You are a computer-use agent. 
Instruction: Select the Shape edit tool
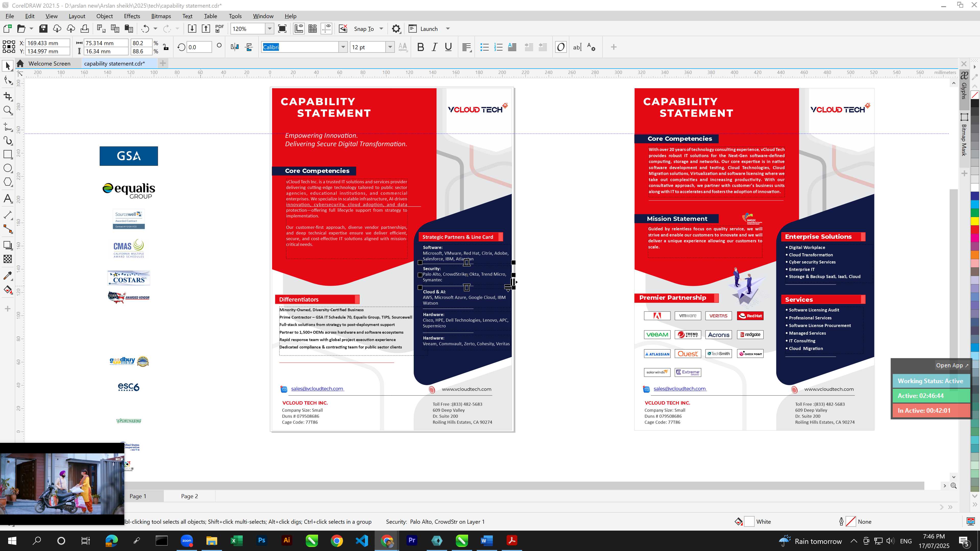pos(8,80)
